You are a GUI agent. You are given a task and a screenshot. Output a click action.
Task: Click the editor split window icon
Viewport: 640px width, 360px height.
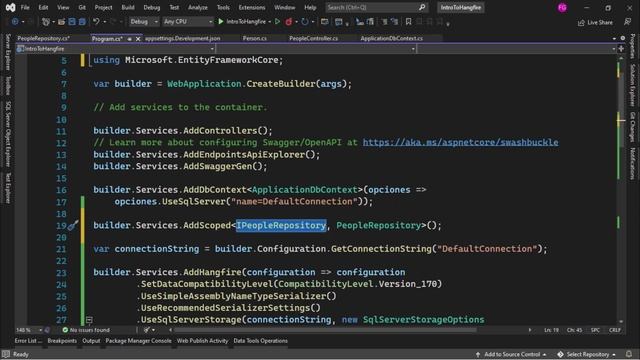621,49
